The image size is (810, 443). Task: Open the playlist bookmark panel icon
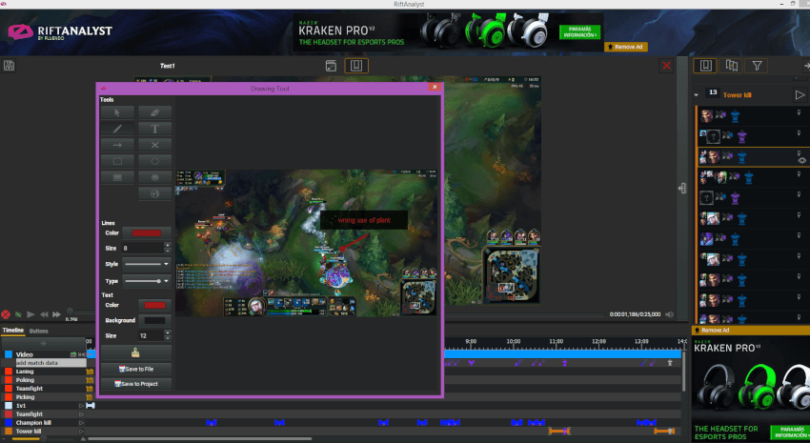coord(706,66)
